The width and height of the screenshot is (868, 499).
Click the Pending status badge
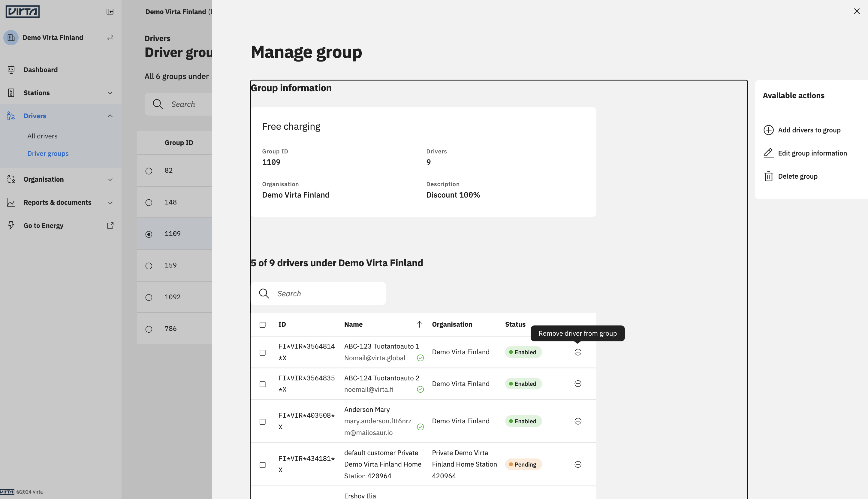(x=523, y=464)
